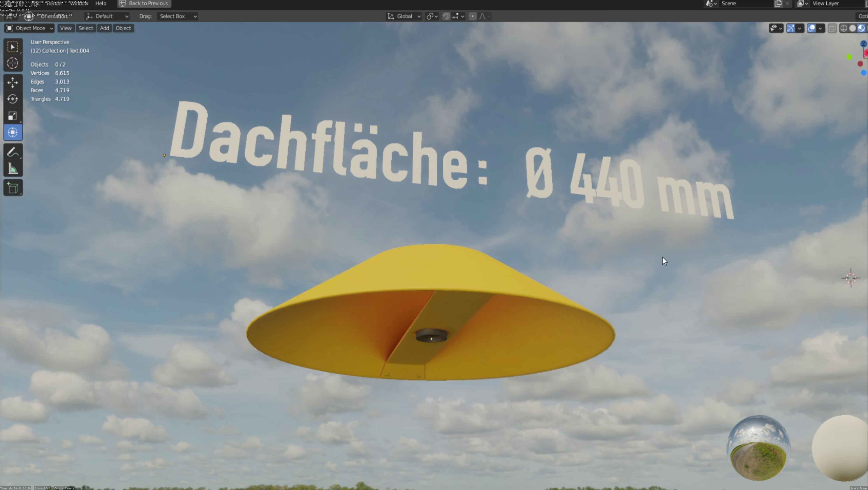The width and height of the screenshot is (868, 490).
Task: Select the Rotate tool
Action: click(x=13, y=99)
